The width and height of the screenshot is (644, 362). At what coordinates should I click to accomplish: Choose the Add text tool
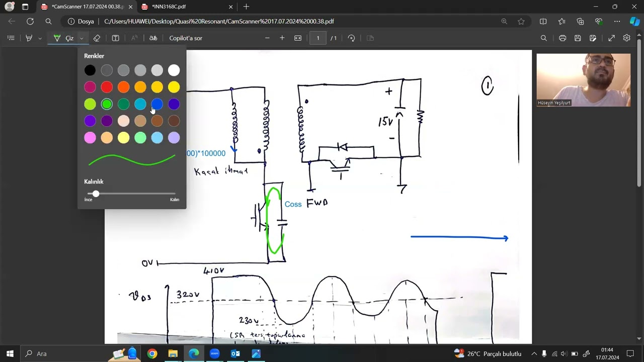(x=115, y=38)
